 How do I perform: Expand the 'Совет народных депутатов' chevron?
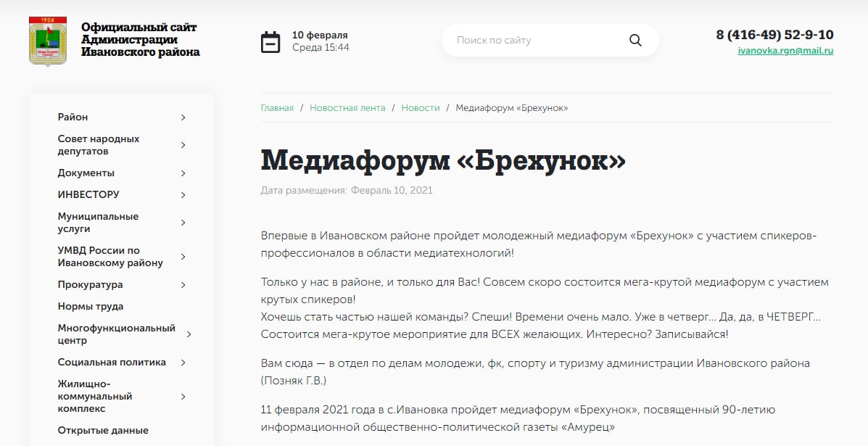[x=183, y=145]
